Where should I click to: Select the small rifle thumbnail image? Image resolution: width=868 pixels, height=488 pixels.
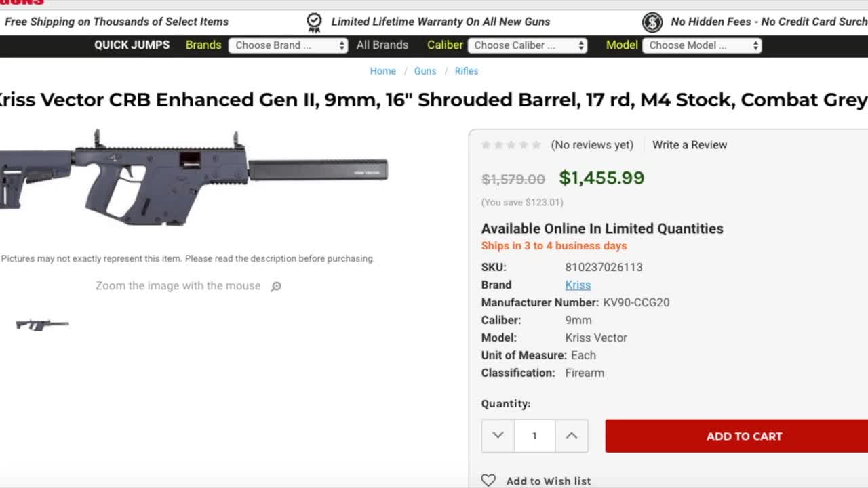point(42,325)
